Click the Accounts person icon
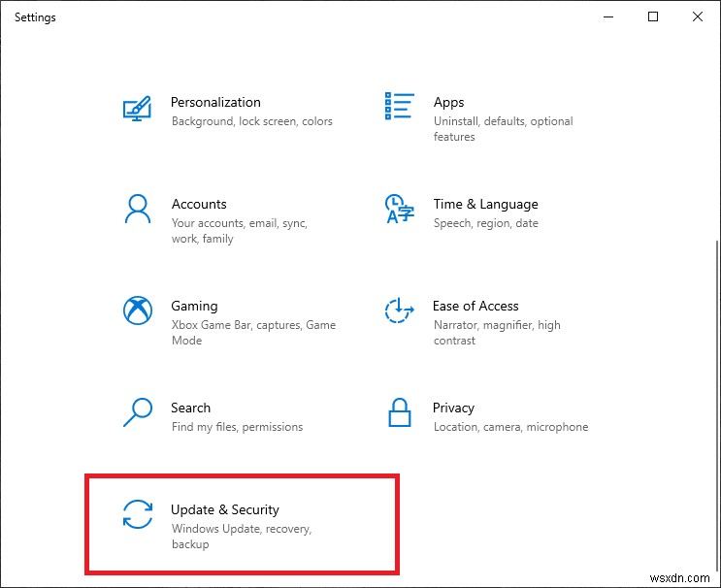 click(138, 209)
